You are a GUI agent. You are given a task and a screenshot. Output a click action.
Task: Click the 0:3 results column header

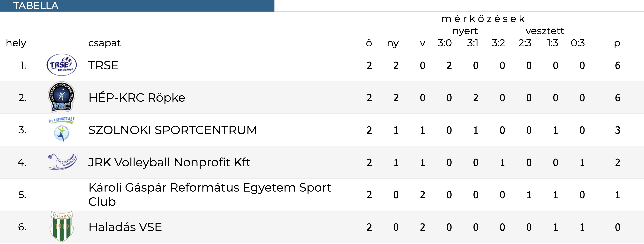[578, 43]
